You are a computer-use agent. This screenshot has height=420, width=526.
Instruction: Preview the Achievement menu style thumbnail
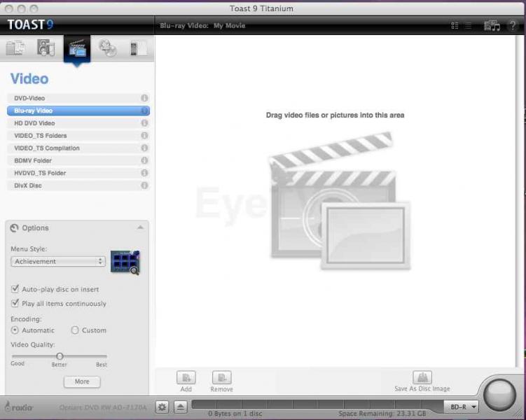(x=125, y=262)
